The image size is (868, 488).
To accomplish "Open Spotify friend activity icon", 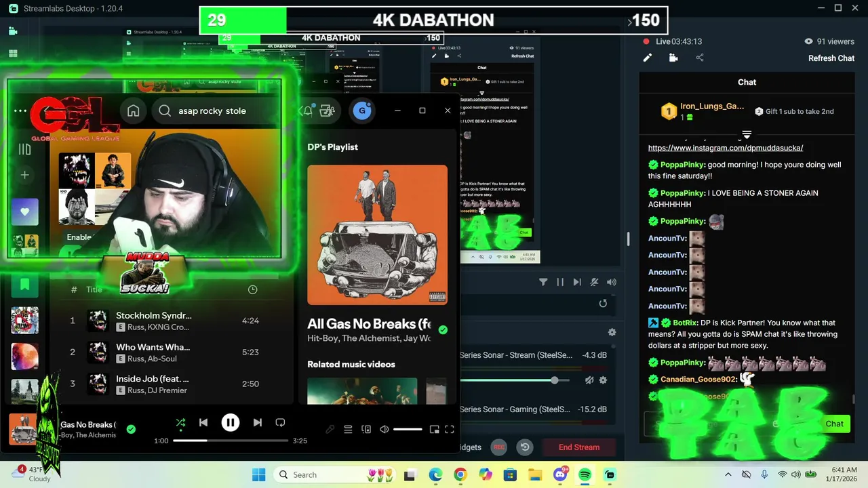I will [328, 110].
